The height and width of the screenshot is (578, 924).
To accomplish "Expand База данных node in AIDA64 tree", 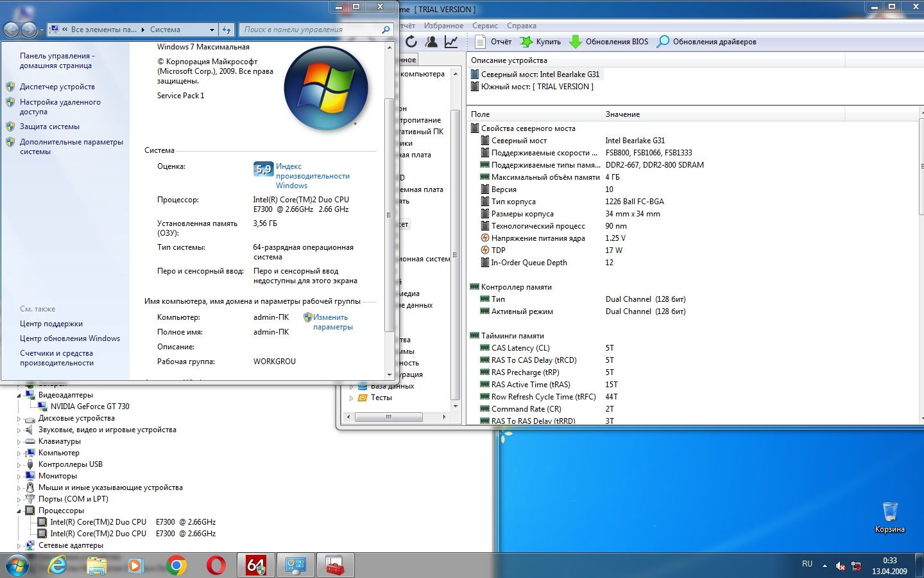I will point(351,387).
